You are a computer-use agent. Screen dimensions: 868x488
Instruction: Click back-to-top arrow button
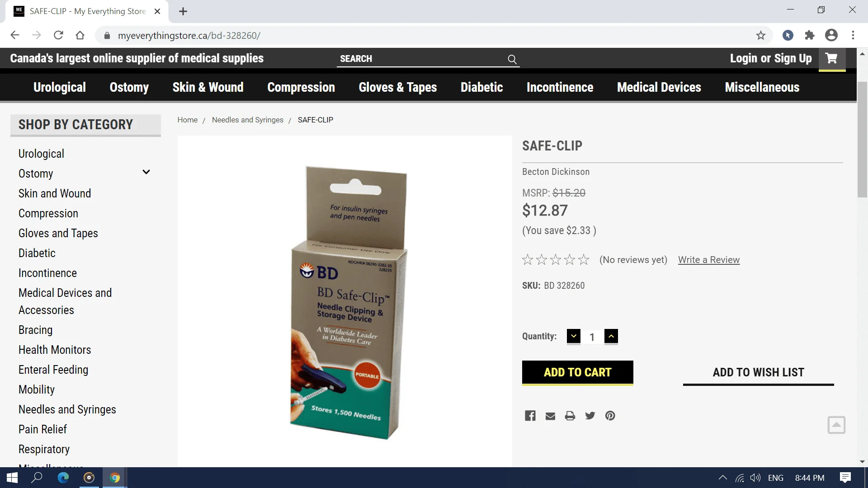[836, 425]
